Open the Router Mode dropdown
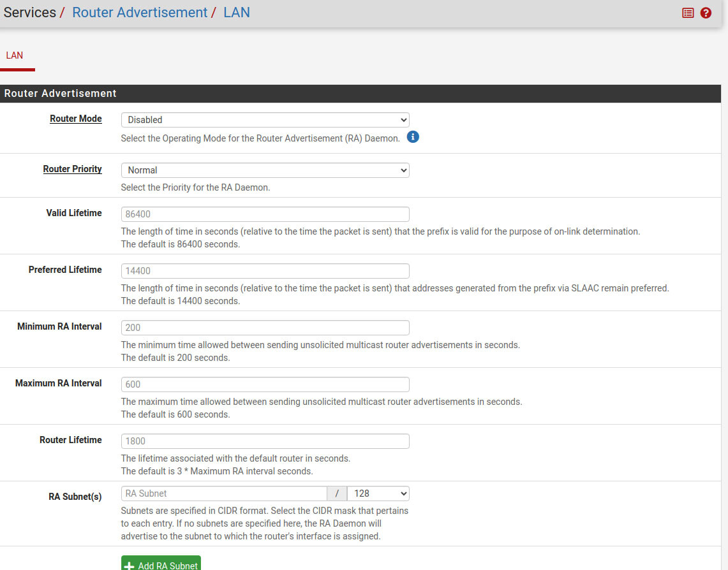The image size is (728, 570). pos(265,120)
